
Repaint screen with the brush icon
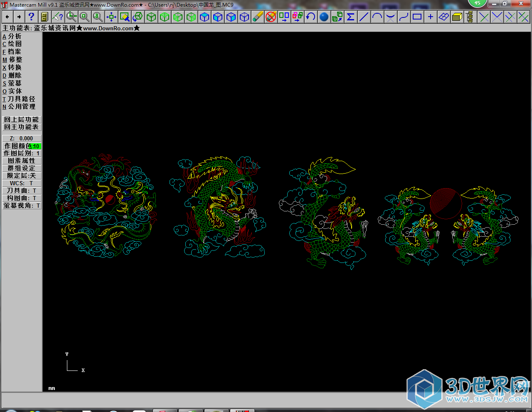pos(125,17)
